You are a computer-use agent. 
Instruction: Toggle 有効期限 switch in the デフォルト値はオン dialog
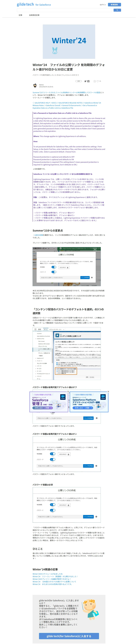pos(53,454)
